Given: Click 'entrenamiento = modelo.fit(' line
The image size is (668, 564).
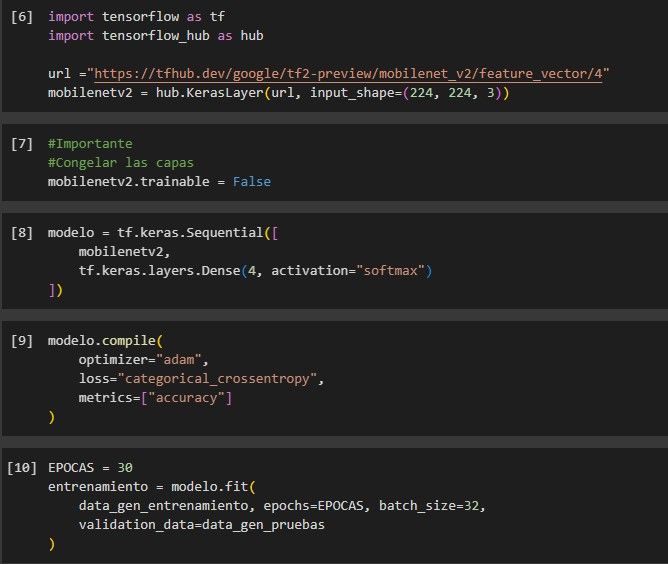Looking at the screenshot, I should [x=152, y=487].
